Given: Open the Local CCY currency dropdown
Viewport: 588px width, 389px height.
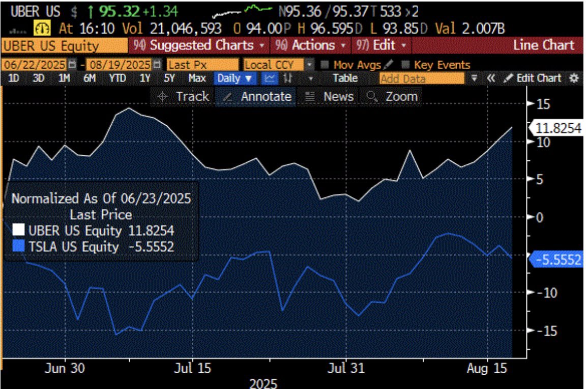Looking at the screenshot, I should 278,65.
